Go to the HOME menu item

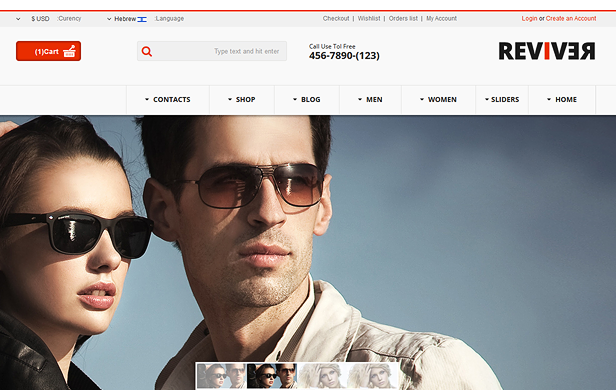[x=562, y=100]
